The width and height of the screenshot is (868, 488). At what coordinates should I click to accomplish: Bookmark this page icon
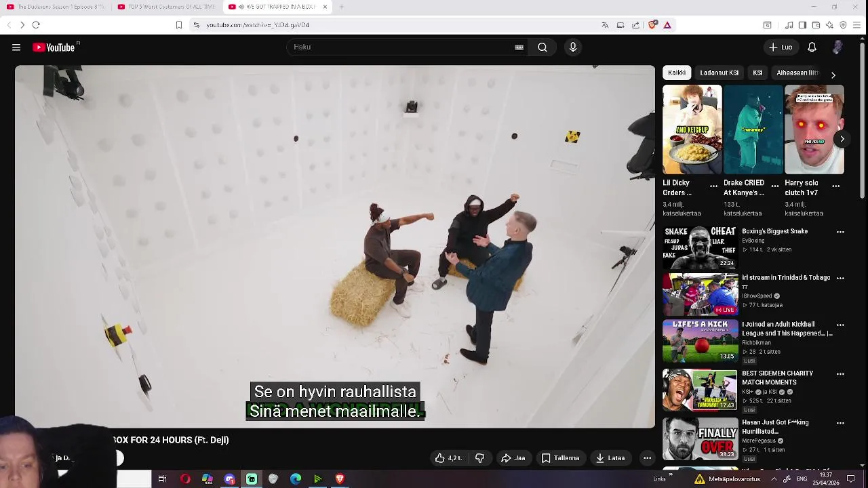click(179, 25)
